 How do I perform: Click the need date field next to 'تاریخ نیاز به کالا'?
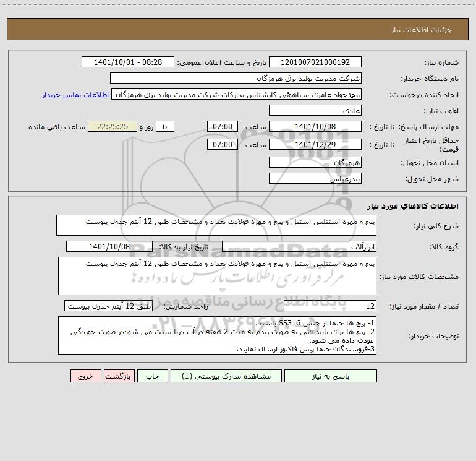point(109,246)
